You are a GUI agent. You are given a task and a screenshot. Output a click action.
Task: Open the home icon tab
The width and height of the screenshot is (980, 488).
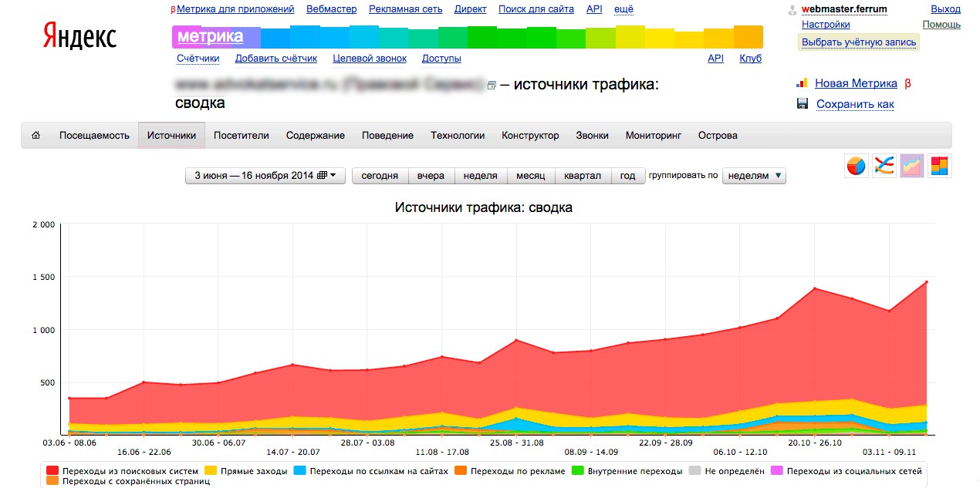pos(35,135)
